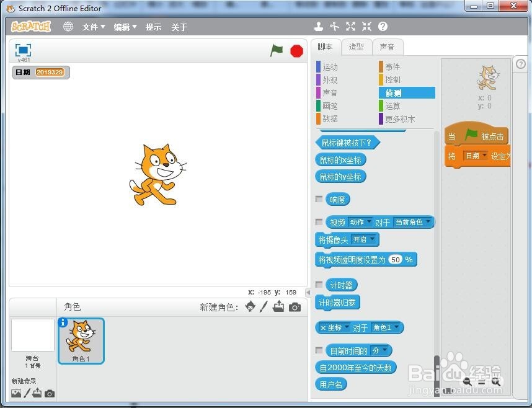Take new backdrop photo with camera
532x408 pixels.
pyautogui.click(x=50, y=394)
